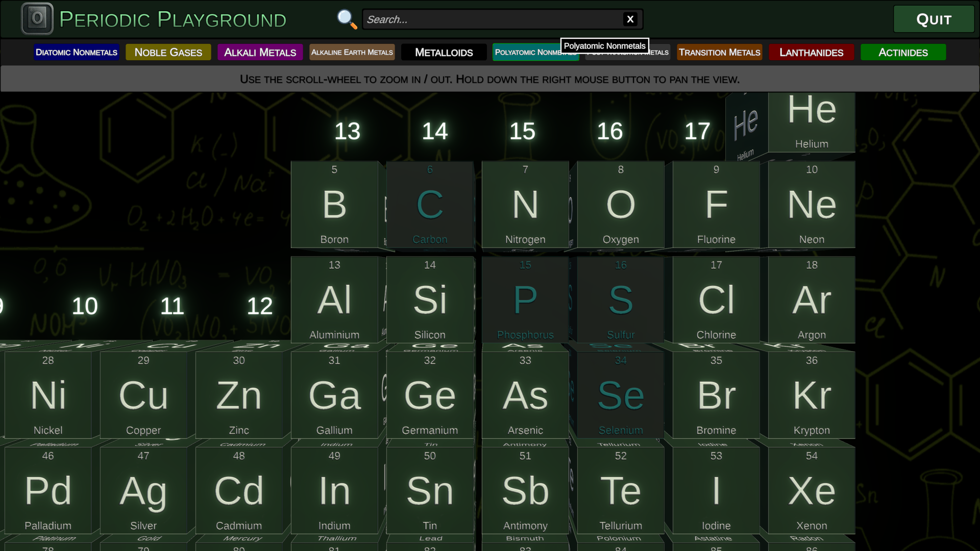The image size is (980, 551).
Task: Highlight Transition Metals category
Action: pyautogui.click(x=720, y=52)
